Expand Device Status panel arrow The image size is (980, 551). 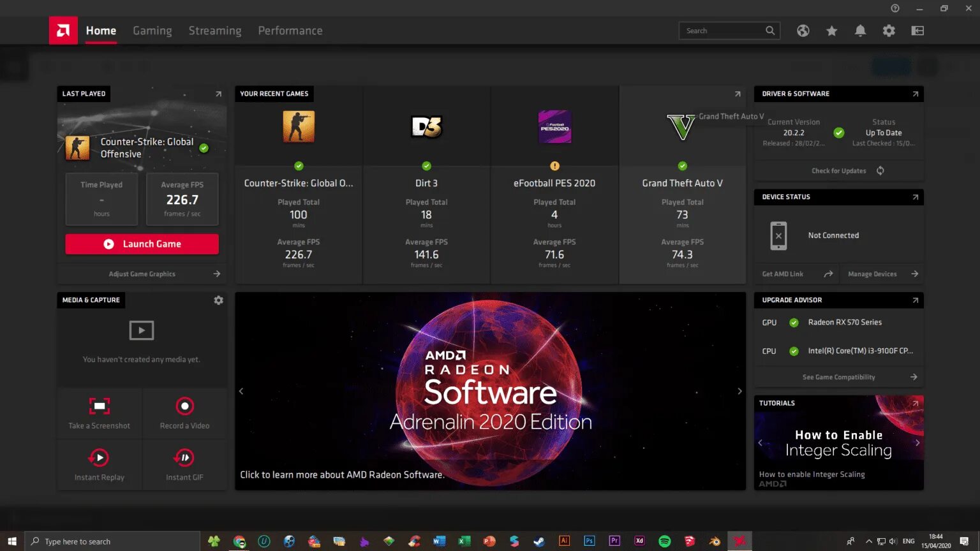(x=916, y=197)
